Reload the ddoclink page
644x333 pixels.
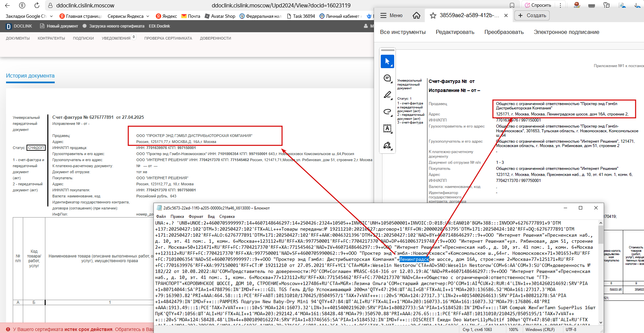click(37, 5)
